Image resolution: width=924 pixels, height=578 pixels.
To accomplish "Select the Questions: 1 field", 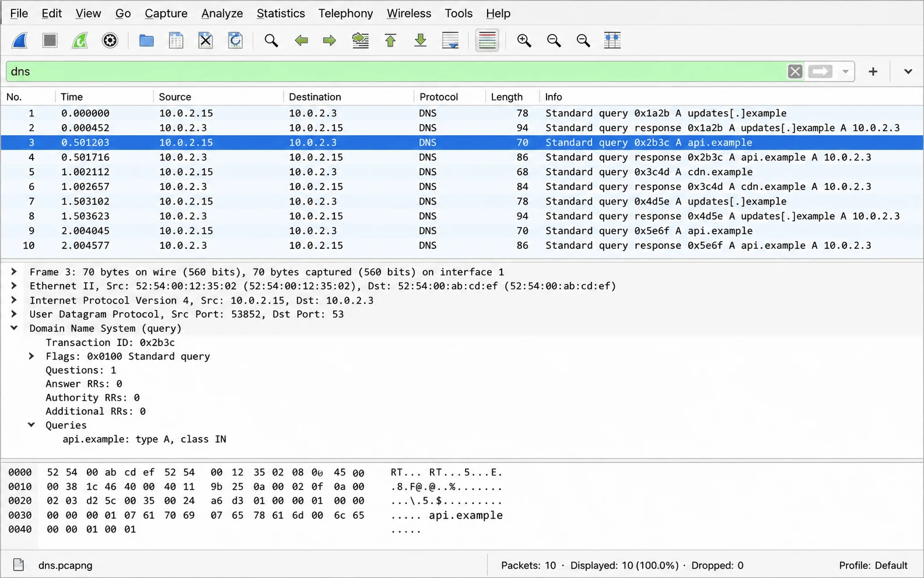I will tap(81, 370).
